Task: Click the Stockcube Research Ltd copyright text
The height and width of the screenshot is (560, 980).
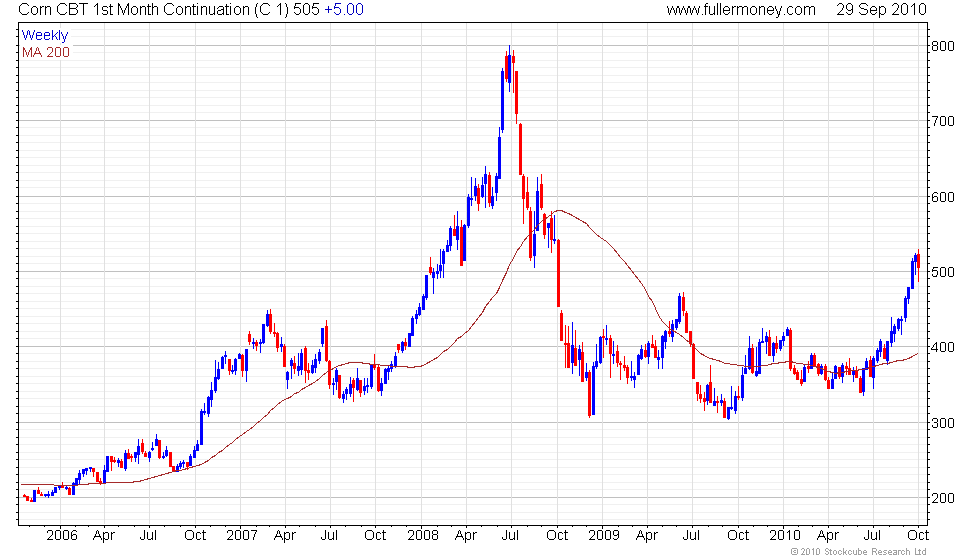Action: pyautogui.click(x=858, y=552)
